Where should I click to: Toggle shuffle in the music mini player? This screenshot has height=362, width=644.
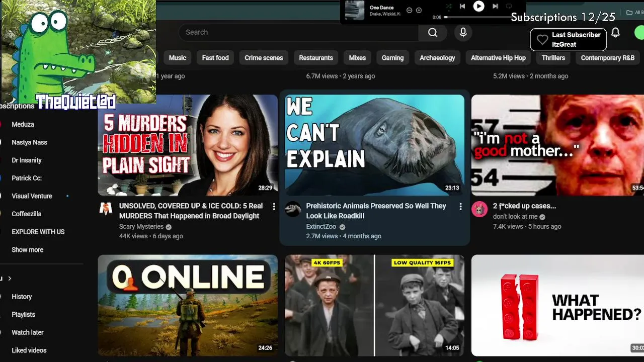click(448, 7)
